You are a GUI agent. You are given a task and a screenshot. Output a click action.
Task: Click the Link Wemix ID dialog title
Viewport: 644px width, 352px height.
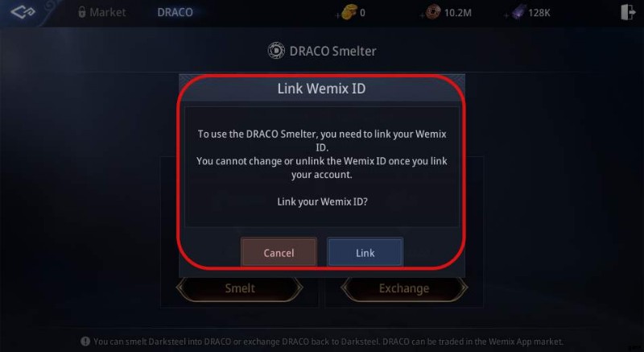coord(321,89)
